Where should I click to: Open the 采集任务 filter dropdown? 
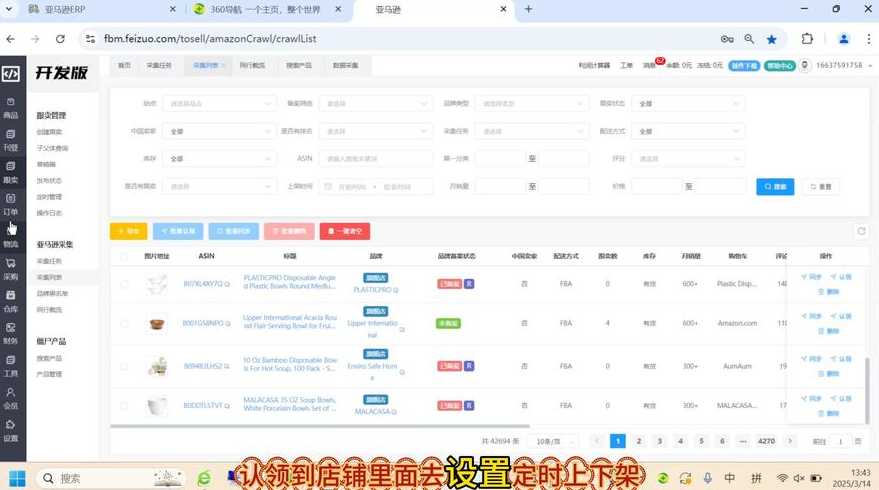[x=532, y=131]
